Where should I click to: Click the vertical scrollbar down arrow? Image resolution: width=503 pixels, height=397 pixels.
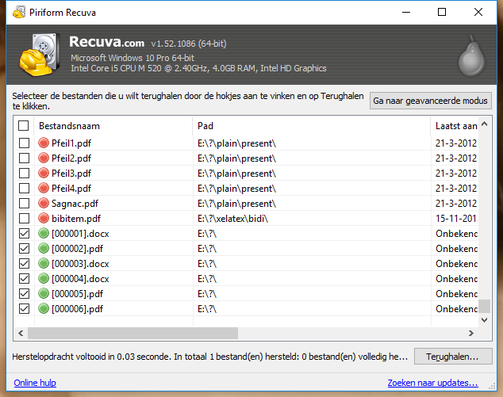tap(485, 320)
